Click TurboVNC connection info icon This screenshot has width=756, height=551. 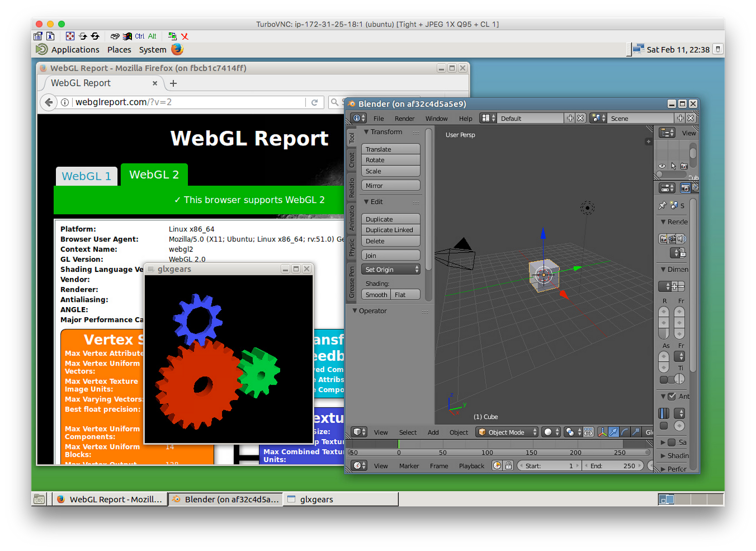(51, 36)
